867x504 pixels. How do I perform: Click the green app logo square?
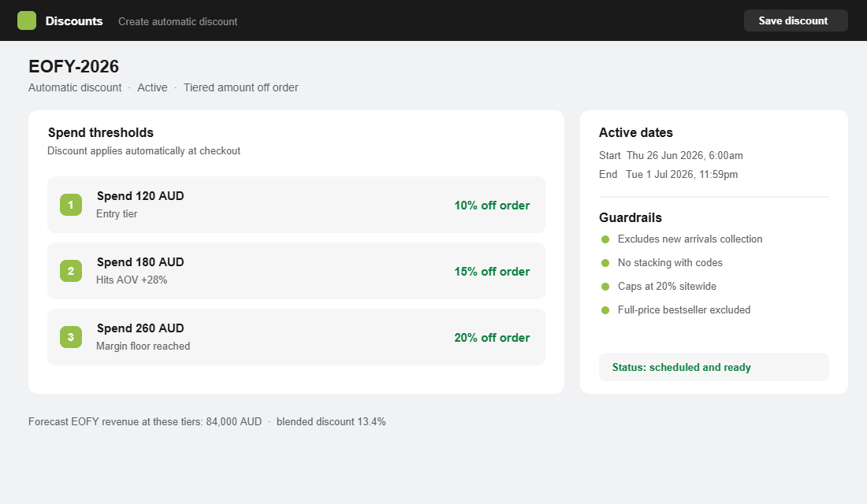coord(27,20)
